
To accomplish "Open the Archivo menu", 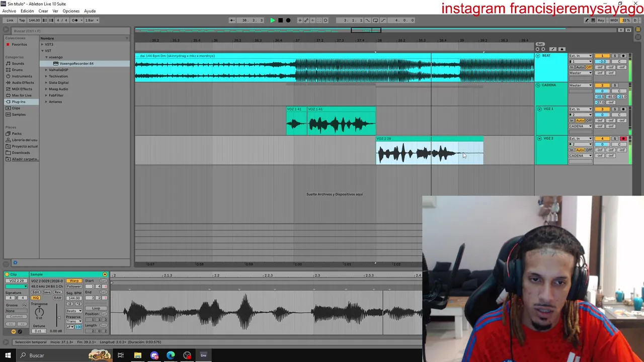I will [x=9, y=11].
